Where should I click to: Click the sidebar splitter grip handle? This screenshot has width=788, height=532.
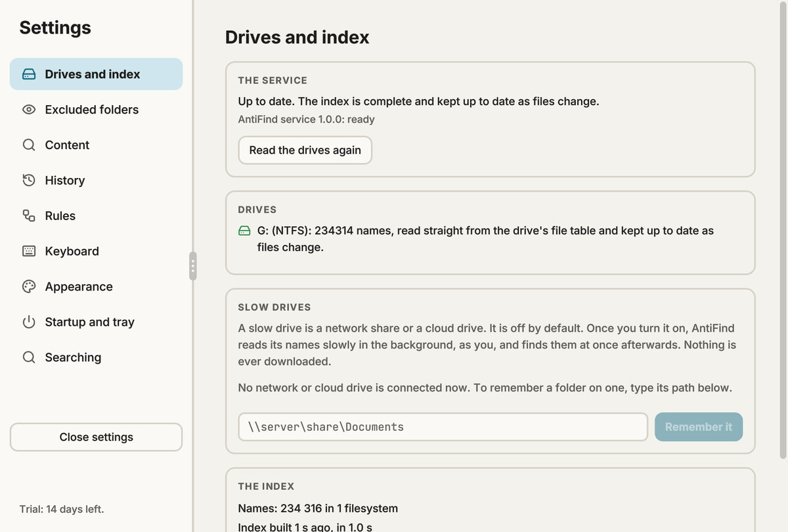pyautogui.click(x=193, y=266)
